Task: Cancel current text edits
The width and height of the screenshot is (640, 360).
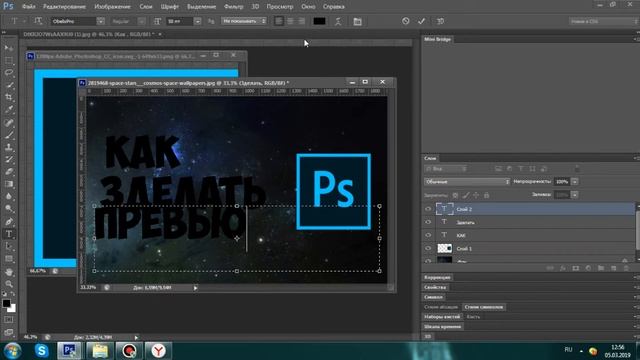Action: point(405,21)
